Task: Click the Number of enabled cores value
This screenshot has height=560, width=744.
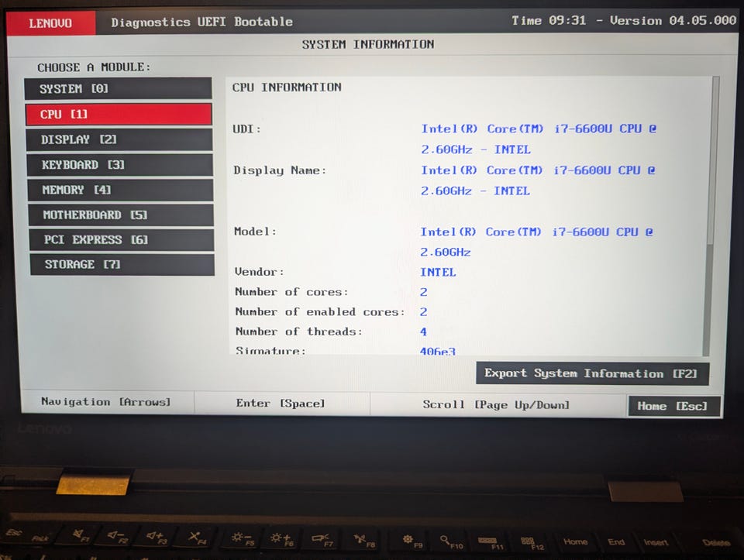Action: pos(424,312)
